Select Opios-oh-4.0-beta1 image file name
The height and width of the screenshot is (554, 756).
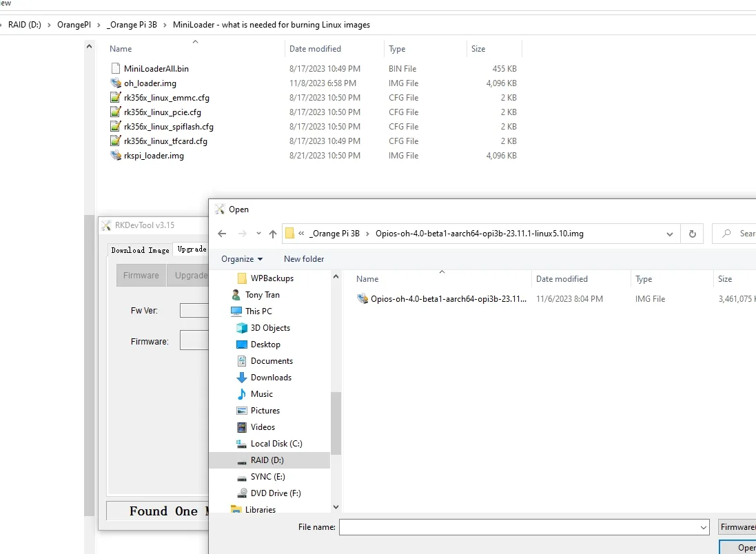[x=448, y=299]
